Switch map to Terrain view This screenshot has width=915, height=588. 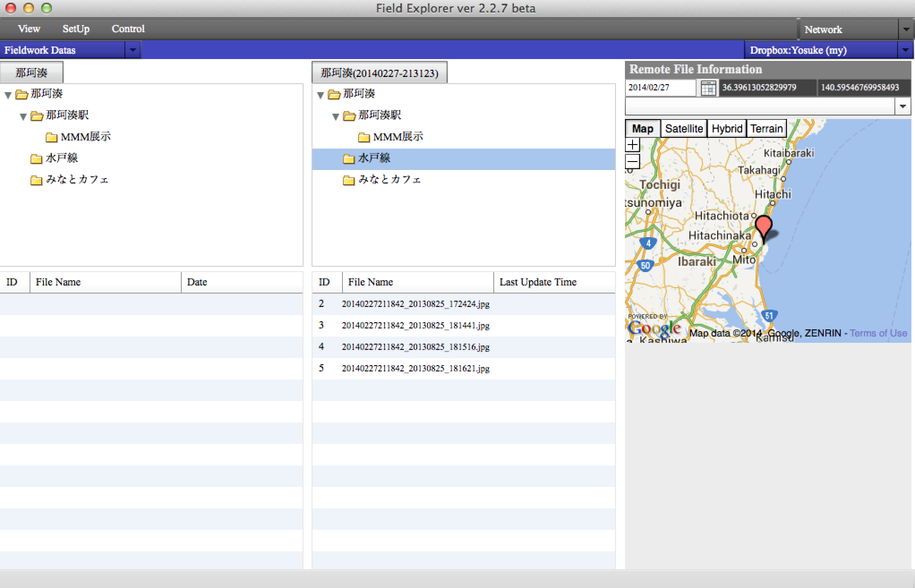[x=766, y=129]
